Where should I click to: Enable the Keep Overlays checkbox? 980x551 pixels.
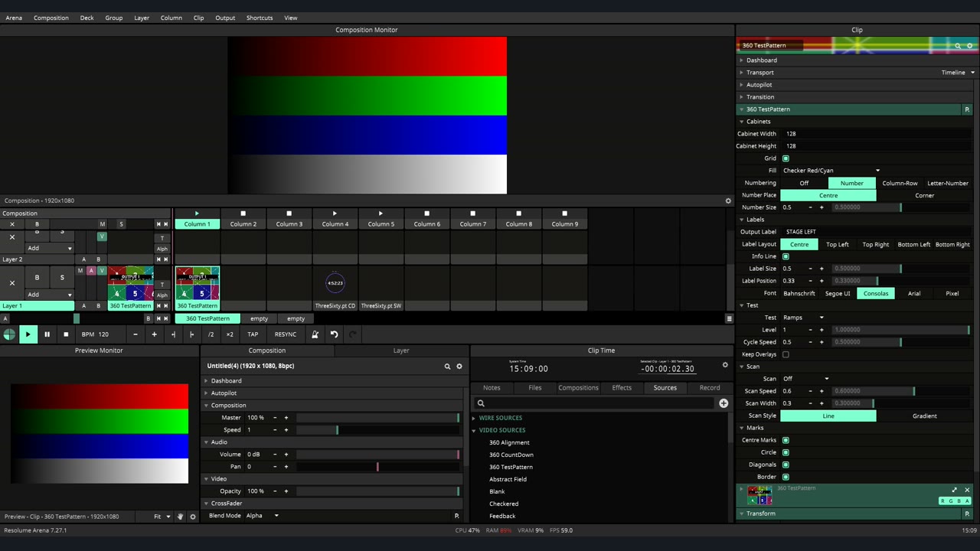(786, 354)
